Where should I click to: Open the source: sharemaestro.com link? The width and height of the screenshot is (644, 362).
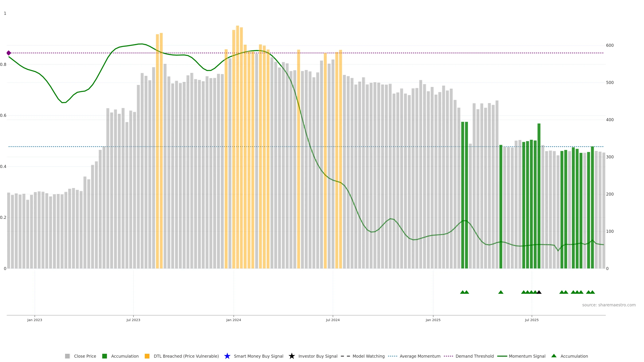609,305
